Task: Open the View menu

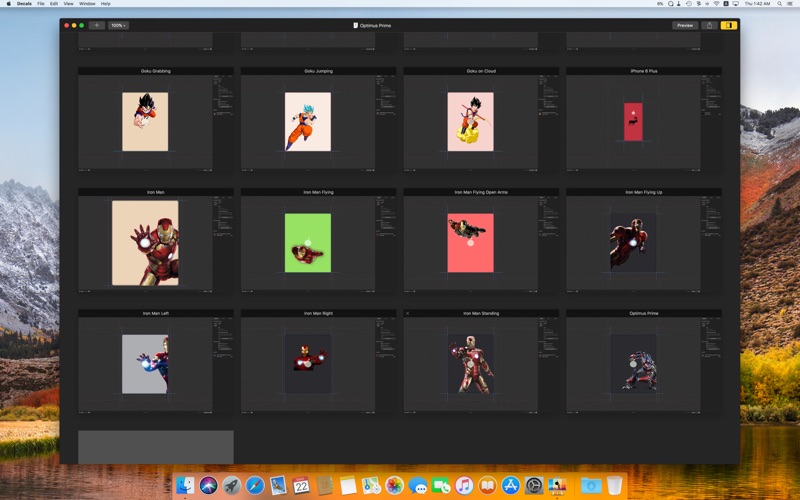Action: pos(68,4)
